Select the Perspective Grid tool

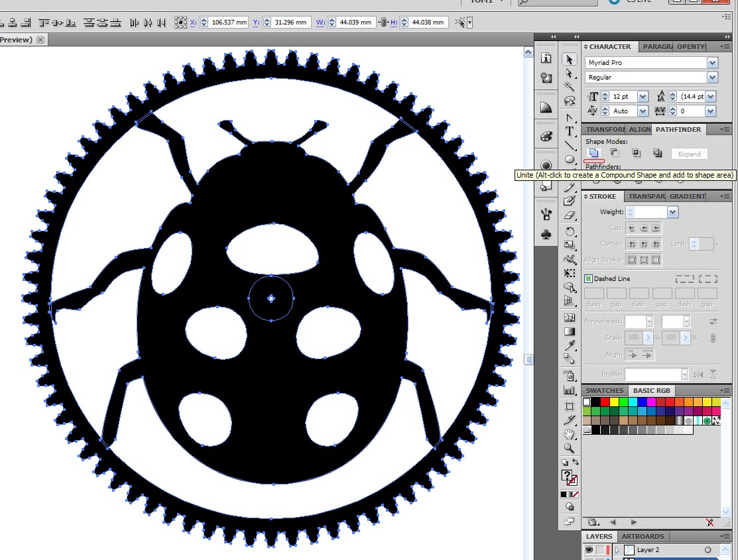[570, 301]
